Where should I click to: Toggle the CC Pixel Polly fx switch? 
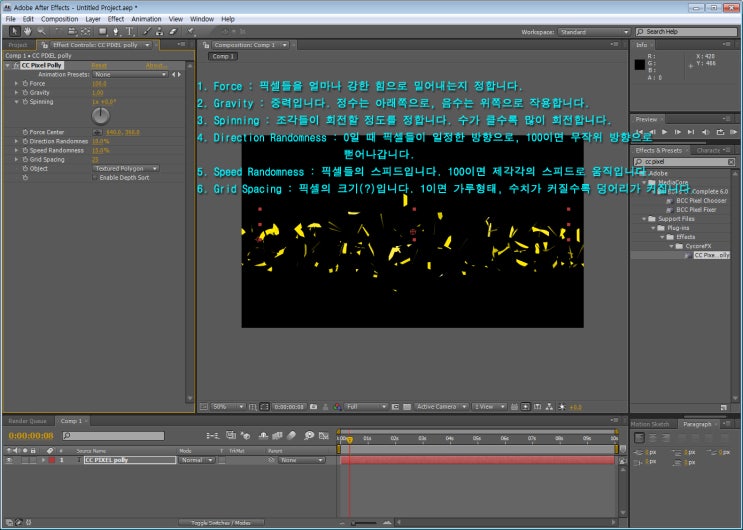(16, 65)
